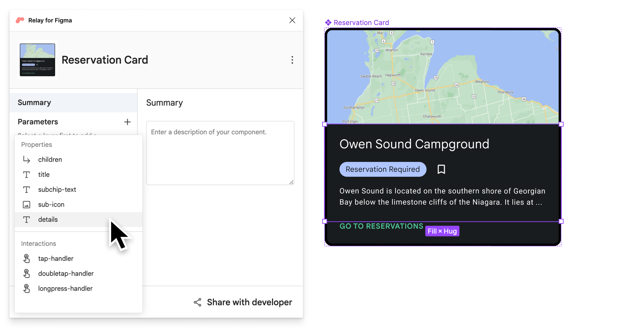Click the title text property icon

tap(27, 175)
